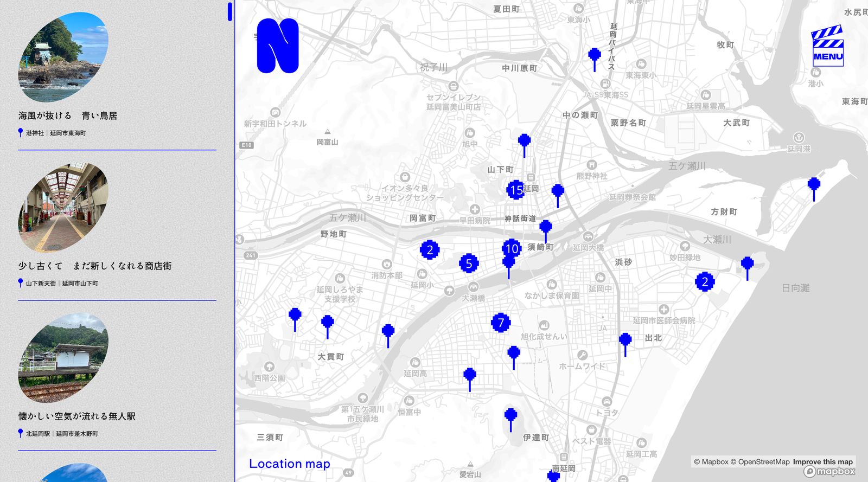The image size is (868, 482).
Task: Select the map pin above 大貫町
Action: (328, 327)
